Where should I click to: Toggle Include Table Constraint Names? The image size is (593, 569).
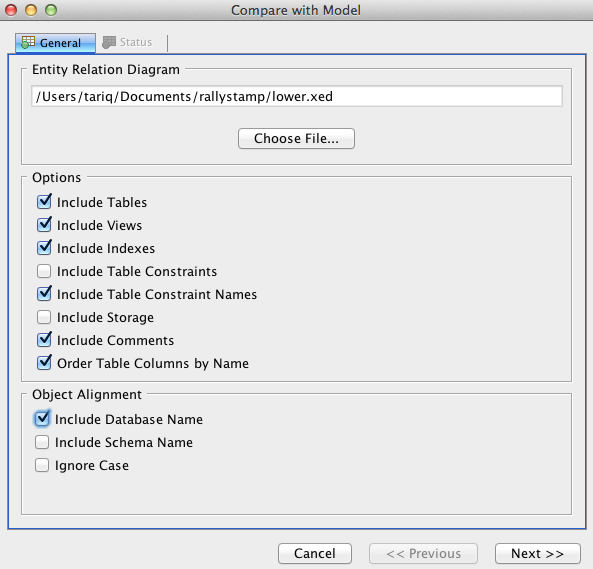[44, 294]
